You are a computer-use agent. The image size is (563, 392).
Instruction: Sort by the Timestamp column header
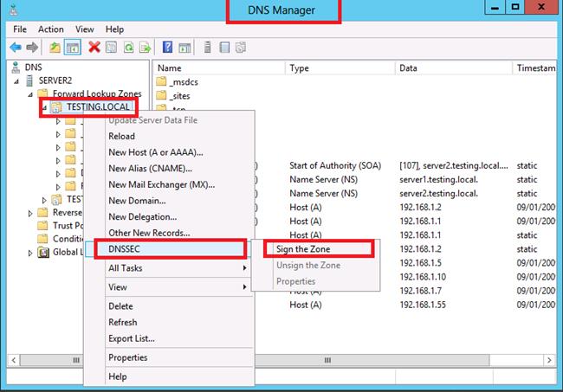tap(534, 68)
